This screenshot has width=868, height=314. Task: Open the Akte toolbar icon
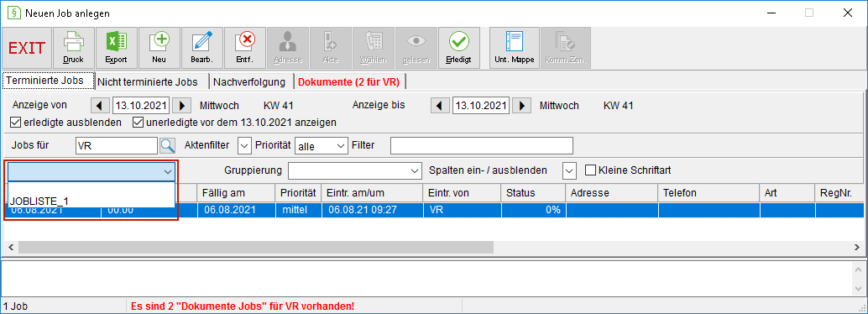point(331,48)
